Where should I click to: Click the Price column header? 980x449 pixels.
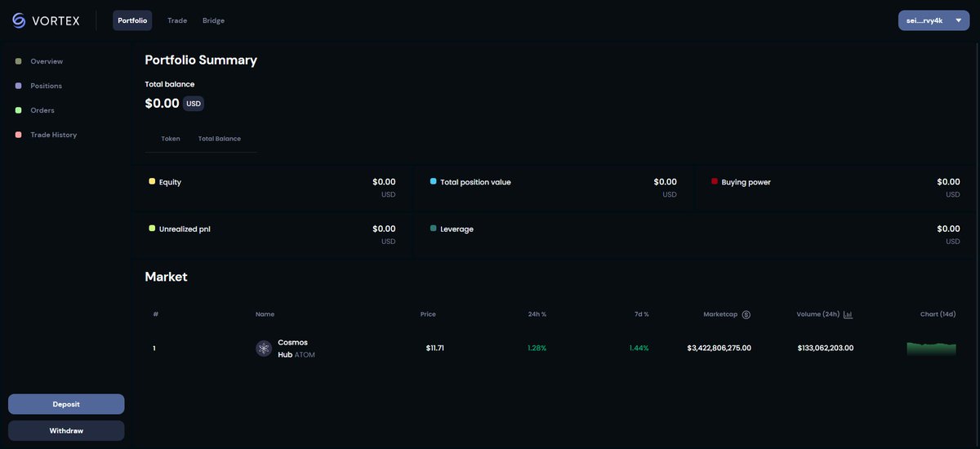click(428, 314)
